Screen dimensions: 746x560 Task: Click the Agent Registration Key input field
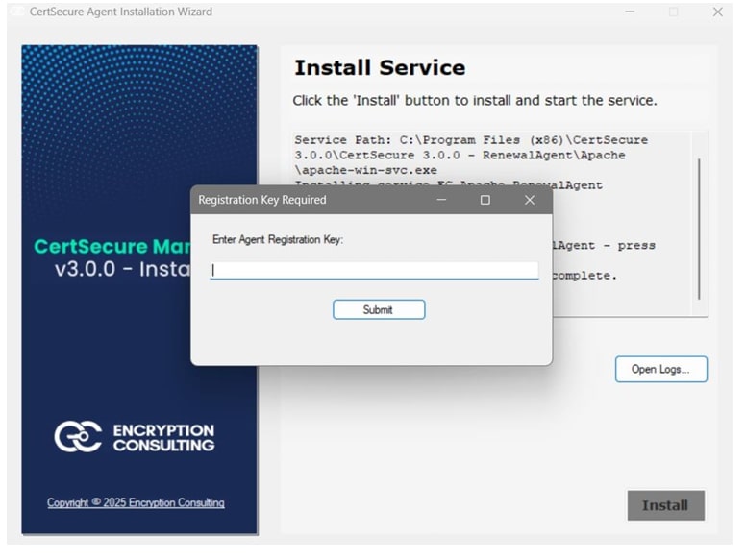click(x=374, y=271)
